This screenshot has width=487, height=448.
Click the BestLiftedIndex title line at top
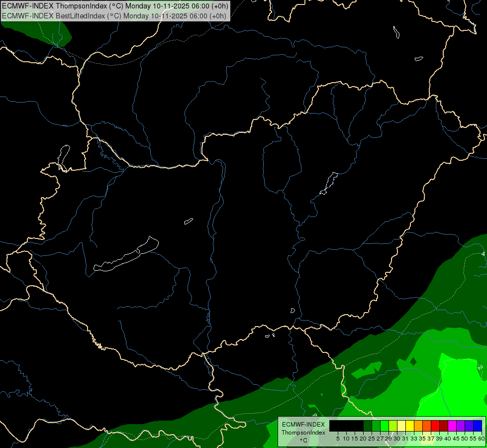[x=114, y=15]
